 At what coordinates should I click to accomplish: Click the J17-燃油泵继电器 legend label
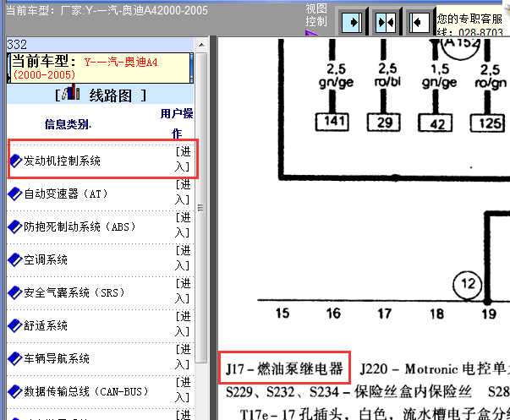pos(284,369)
